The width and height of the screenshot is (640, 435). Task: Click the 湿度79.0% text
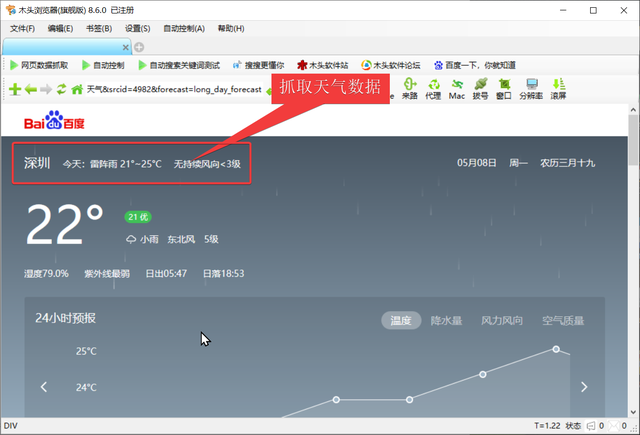[46, 274]
